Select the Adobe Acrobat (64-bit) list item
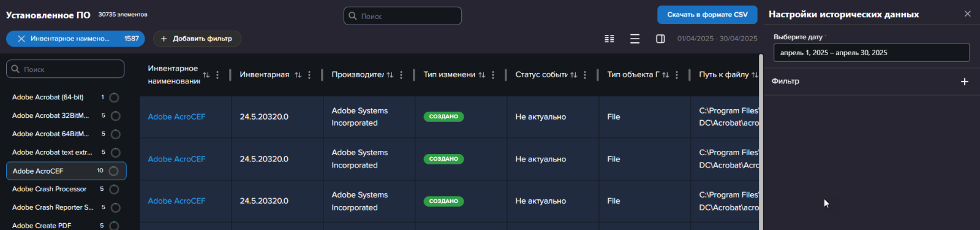 pyautogui.click(x=66, y=98)
